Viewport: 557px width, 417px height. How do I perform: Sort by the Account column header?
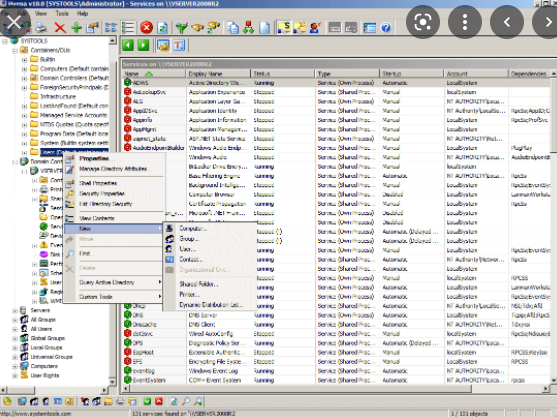[476, 74]
